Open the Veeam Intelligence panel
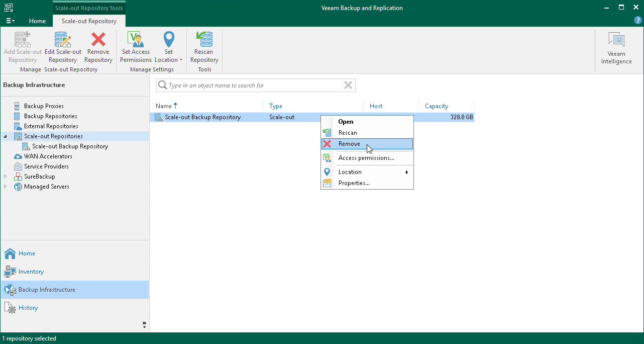 (616, 48)
